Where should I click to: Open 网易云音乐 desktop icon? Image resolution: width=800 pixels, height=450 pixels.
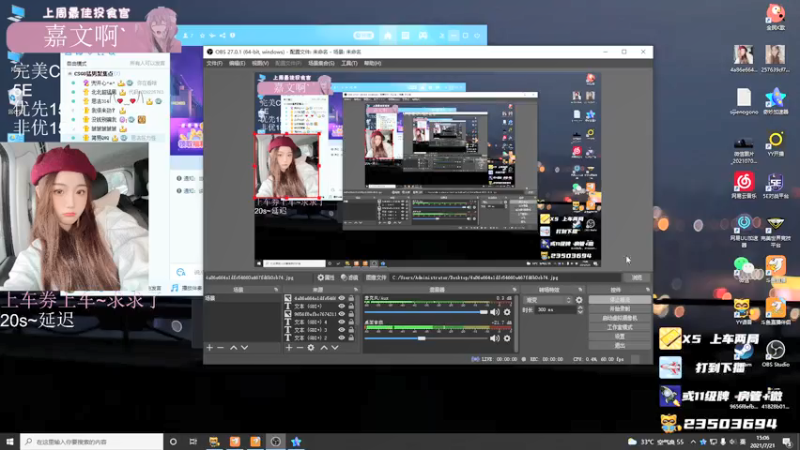click(x=744, y=185)
